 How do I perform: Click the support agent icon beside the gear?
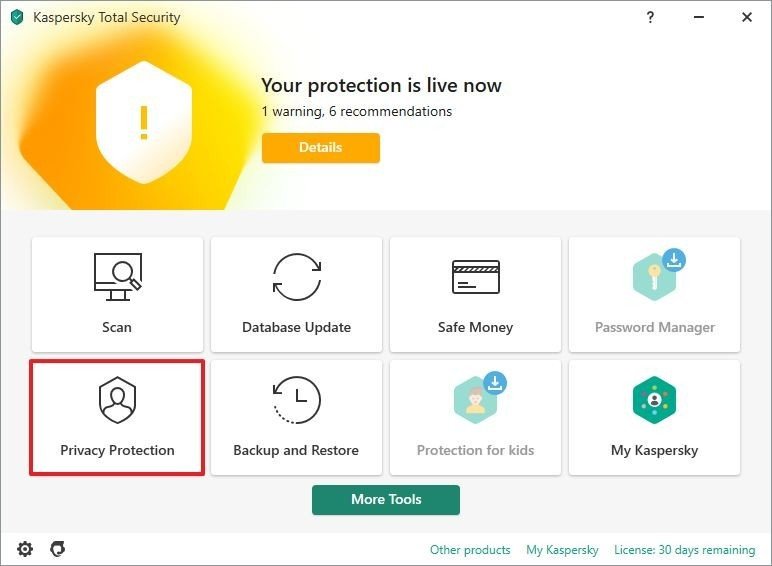pyautogui.click(x=58, y=548)
